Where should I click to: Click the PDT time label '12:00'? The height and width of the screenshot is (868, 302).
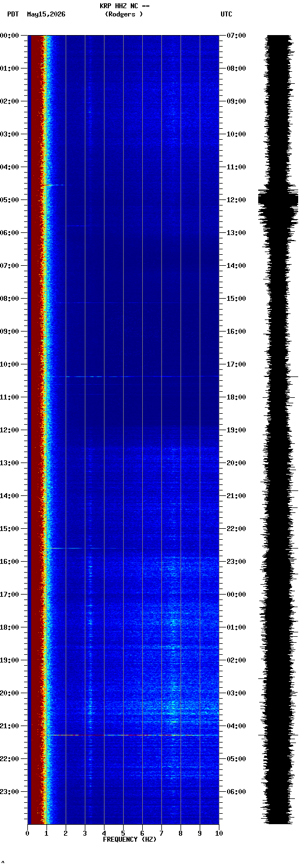tap(9, 430)
